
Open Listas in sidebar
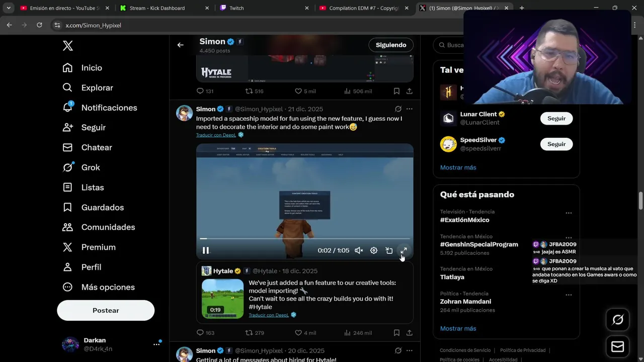83,187
